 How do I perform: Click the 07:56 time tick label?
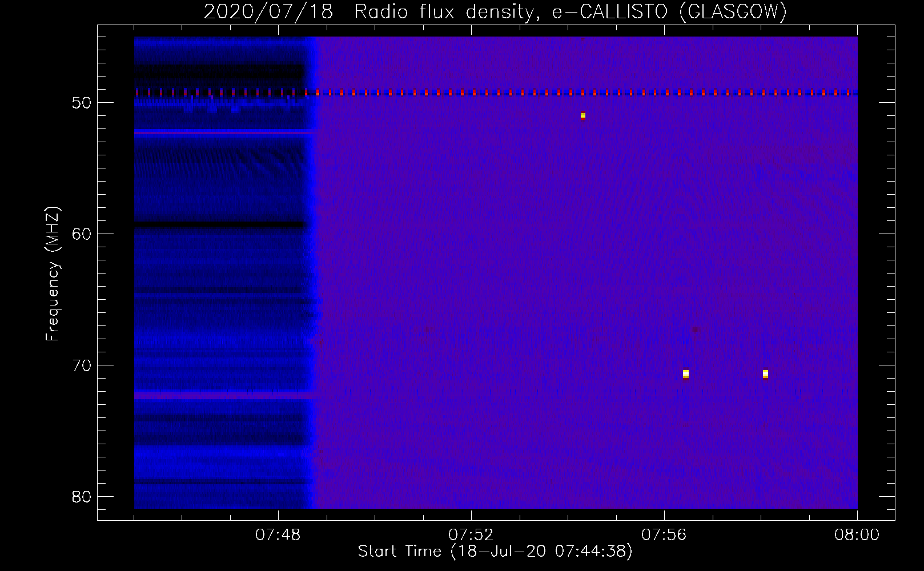coord(664,535)
